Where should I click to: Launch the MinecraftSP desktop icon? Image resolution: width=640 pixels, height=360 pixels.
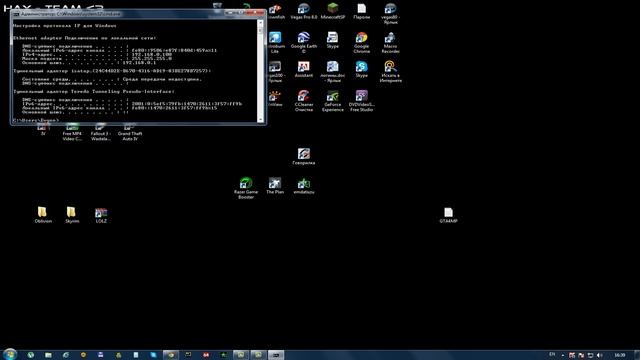click(333, 11)
